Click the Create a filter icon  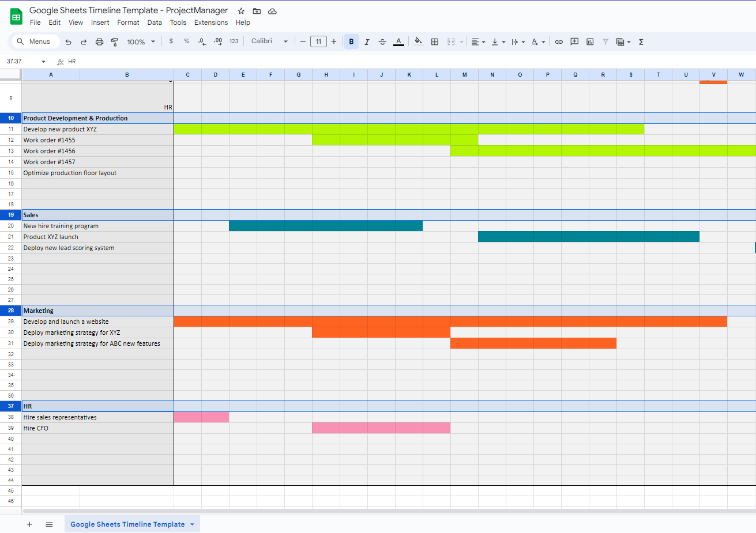605,41
